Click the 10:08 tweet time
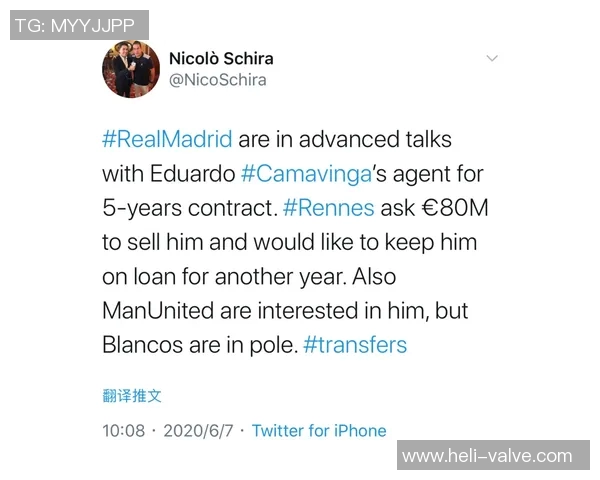600x480 pixels. point(123,431)
